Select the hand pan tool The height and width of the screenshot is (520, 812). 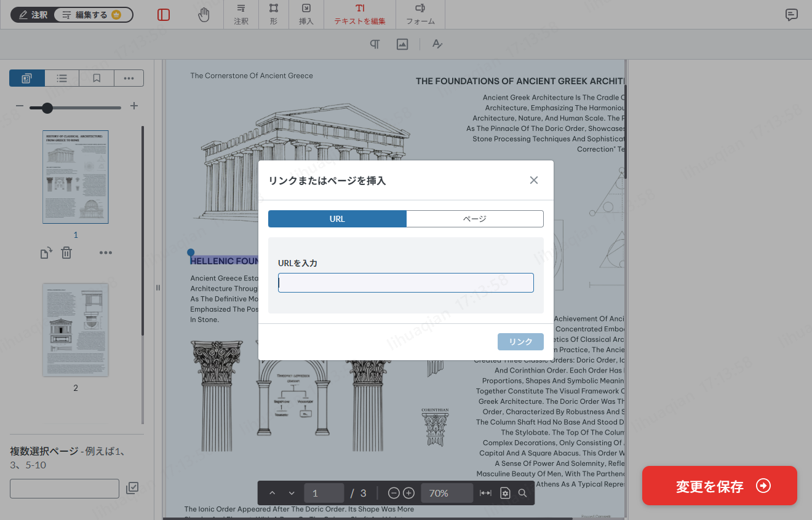pos(204,15)
